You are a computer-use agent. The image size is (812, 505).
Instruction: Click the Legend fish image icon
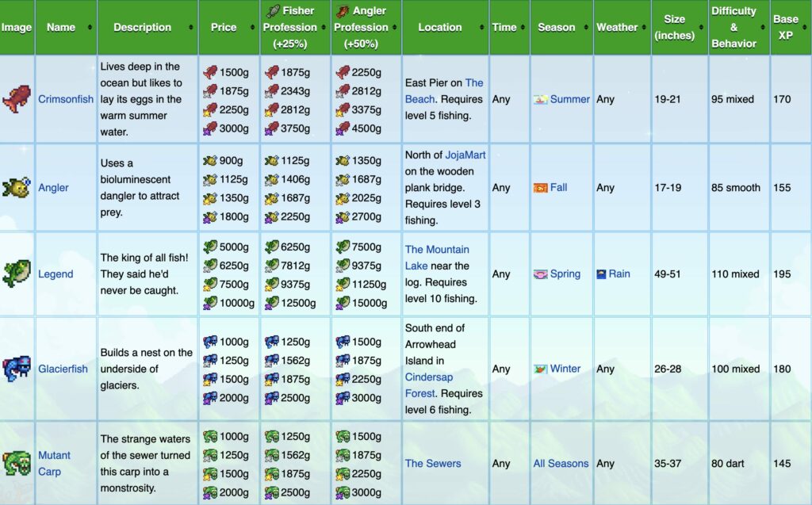17,274
